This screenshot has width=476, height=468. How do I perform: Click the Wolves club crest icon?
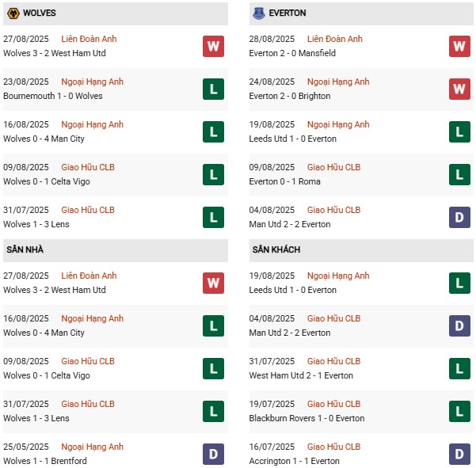[x=13, y=13]
